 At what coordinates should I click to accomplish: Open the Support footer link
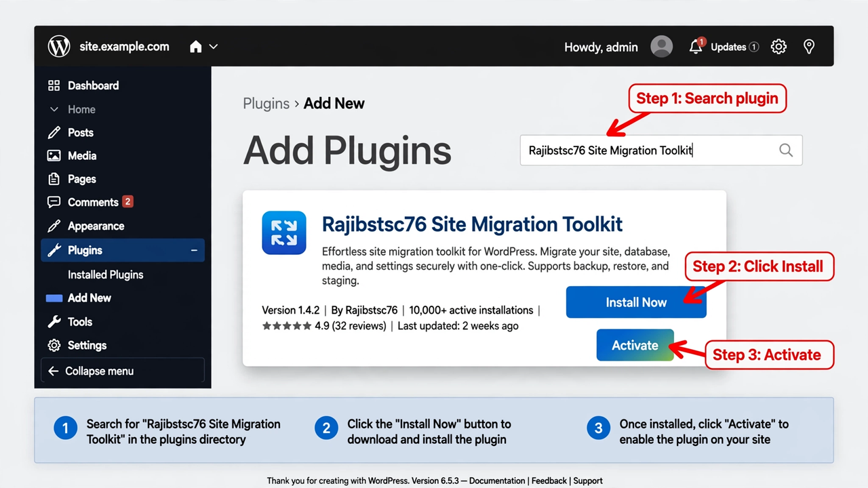pyautogui.click(x=588, y=481)
